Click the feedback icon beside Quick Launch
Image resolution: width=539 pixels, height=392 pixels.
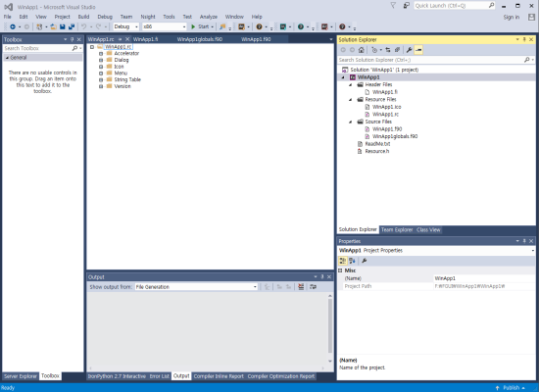pyautogui.click(x=407, y=6)
